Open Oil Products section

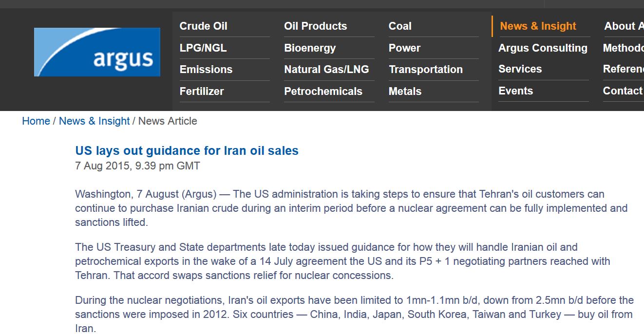point(316,26)
